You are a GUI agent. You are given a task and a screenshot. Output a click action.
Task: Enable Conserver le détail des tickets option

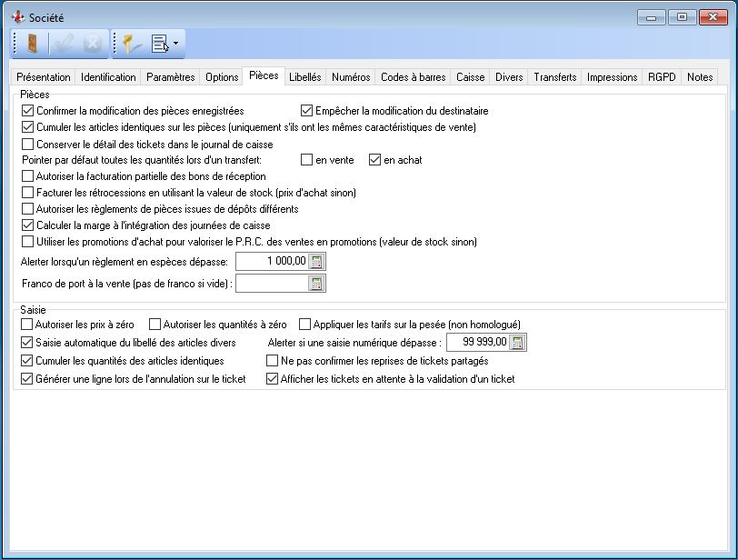tap(27, 144)
